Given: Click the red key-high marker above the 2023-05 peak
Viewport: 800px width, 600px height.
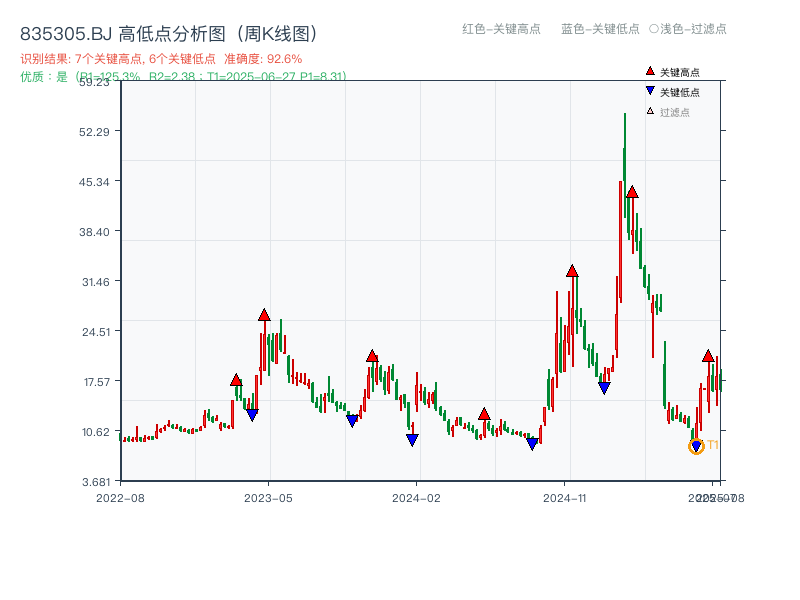Looking at the screenshot, I should pos(265,315).
